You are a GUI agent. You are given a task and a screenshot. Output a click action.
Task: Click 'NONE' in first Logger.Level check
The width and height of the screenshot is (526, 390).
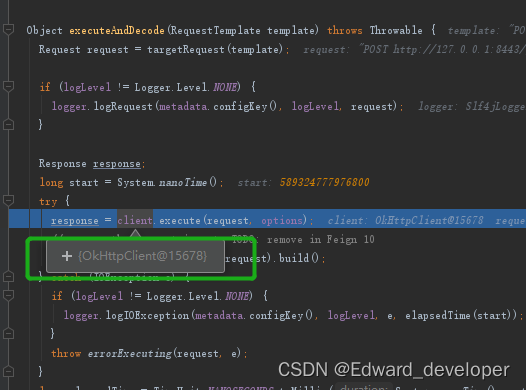point(225,88)
